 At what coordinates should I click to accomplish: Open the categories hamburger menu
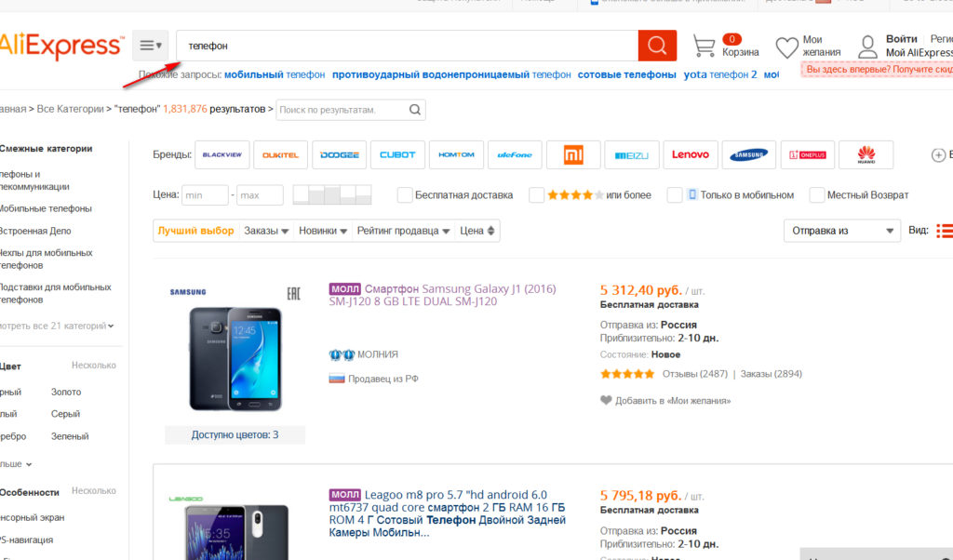[x=150, y=46]
